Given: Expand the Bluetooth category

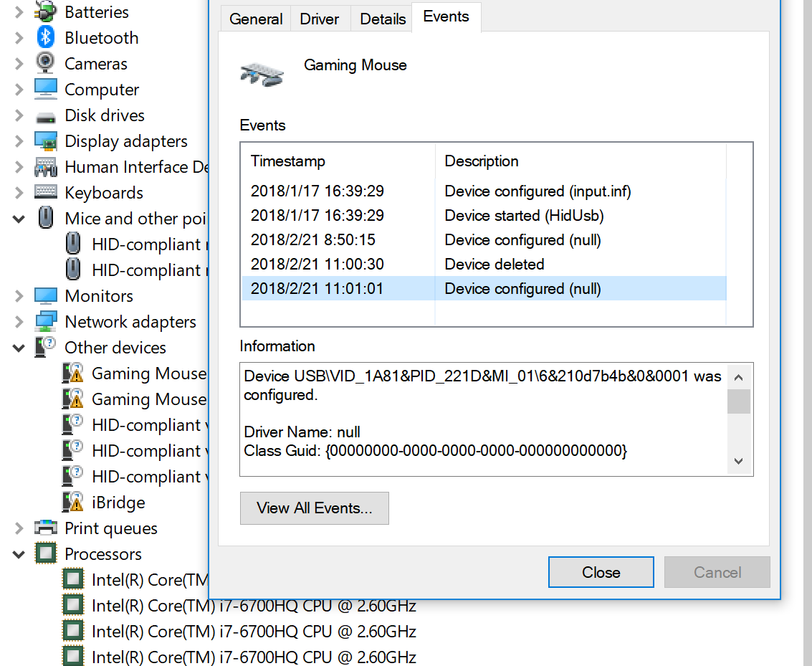Looking at the screenshot, I should 19,38.
